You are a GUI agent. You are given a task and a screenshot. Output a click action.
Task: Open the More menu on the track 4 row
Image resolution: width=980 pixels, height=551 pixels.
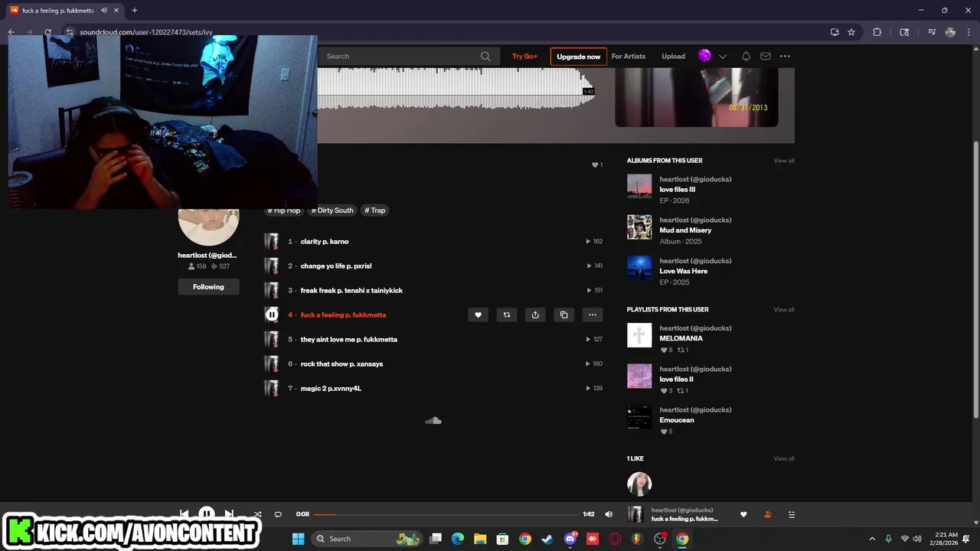[x=592, y=315]
